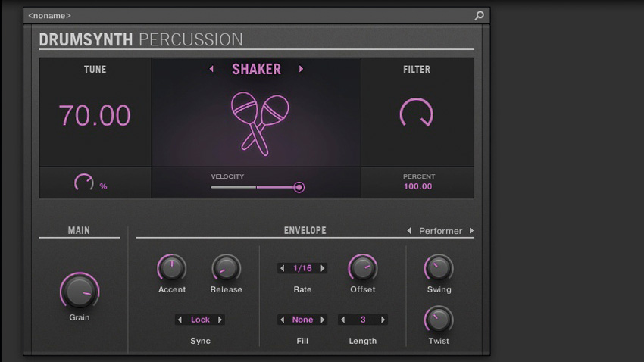Click the Velocity slider handle
This screenshot has width=644, height=362.
tap(299, 188)
